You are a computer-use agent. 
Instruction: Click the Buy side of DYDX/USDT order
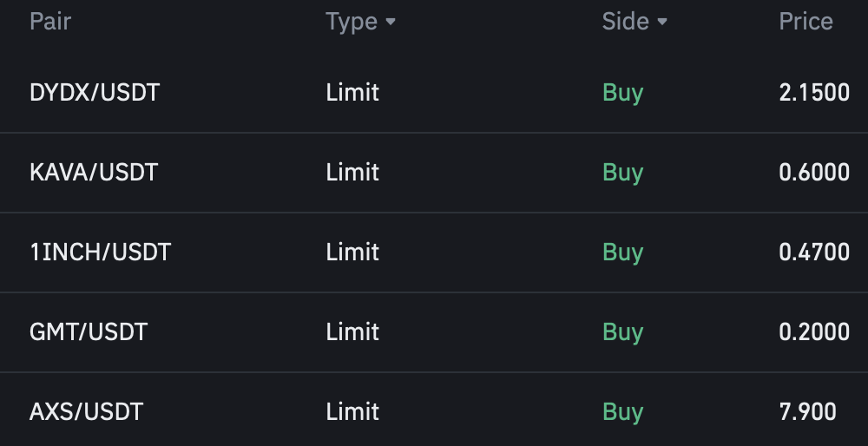tap(622, 93)
